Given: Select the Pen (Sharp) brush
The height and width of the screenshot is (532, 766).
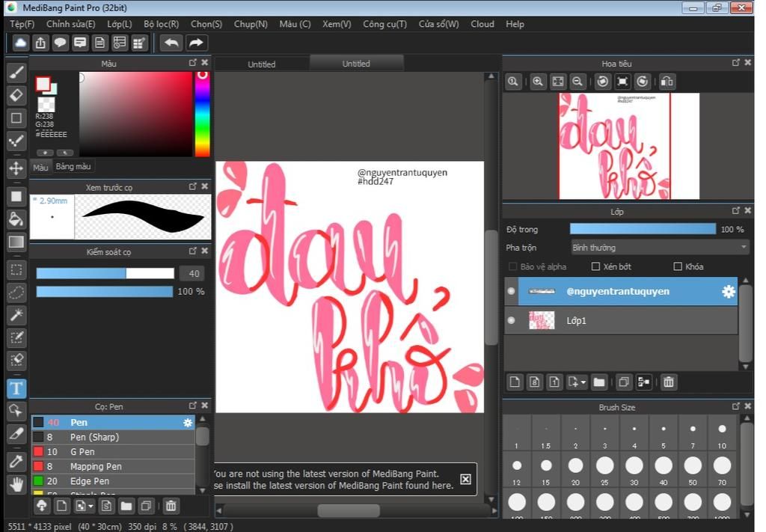Looking at the screenshot, I should (x=114, y=437).
